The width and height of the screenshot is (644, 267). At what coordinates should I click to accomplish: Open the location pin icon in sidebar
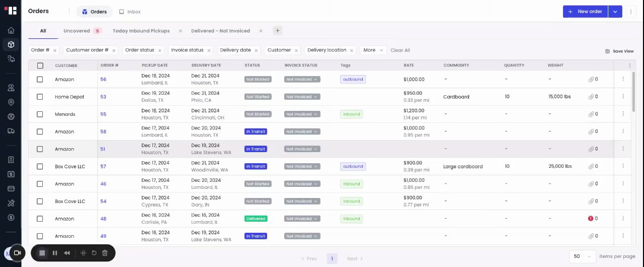click(11, 102)
